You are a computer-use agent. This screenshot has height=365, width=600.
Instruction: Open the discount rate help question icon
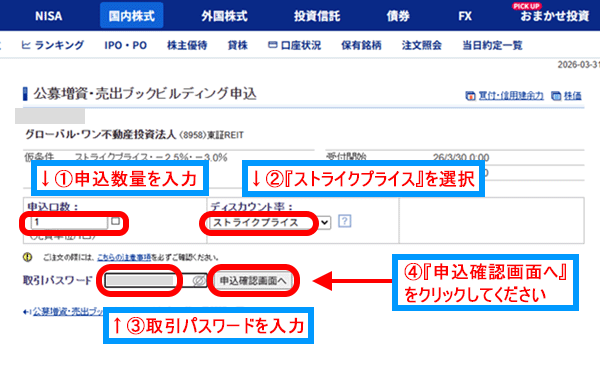click(345, 221)
